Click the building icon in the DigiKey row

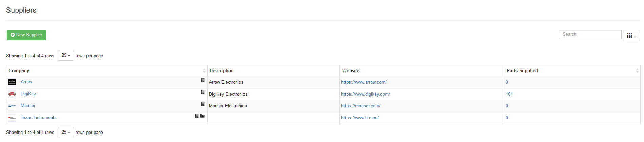click(203, 92)
